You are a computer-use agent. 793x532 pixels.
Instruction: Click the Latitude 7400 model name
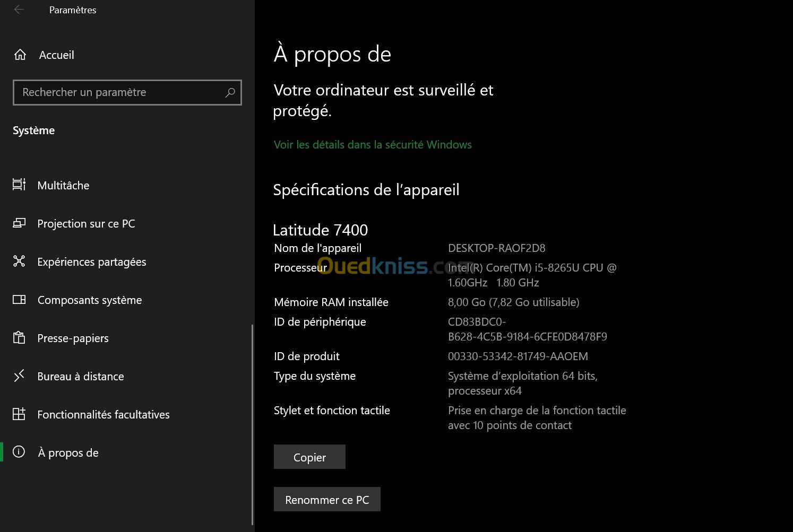[320, 230]
